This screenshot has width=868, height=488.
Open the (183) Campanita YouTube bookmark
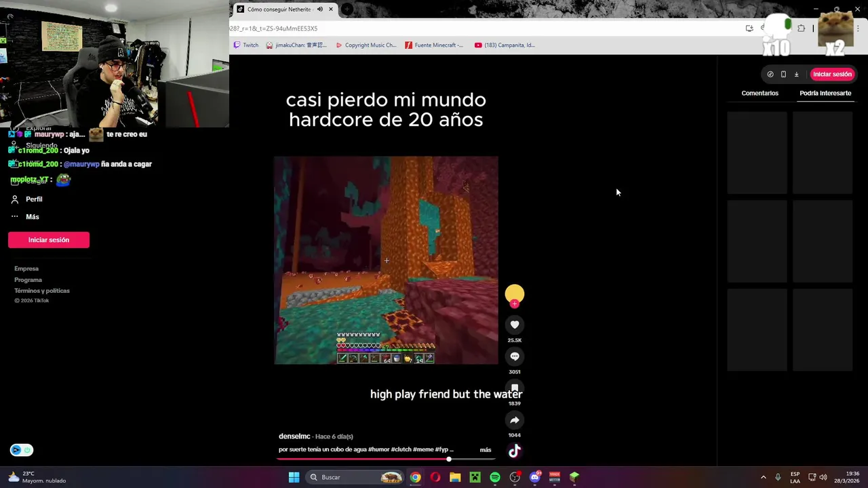click(505, 45)
